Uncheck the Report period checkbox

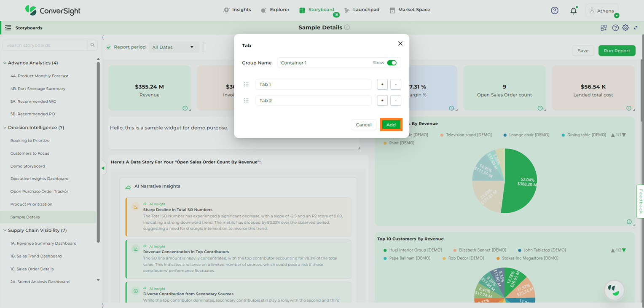[x=109, y=47]
